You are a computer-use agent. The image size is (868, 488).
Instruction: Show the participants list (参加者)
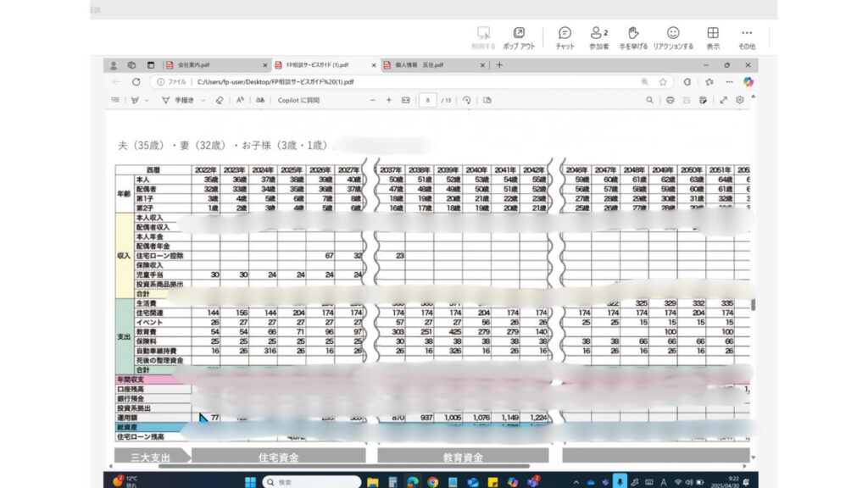click(x=599, y=37)
